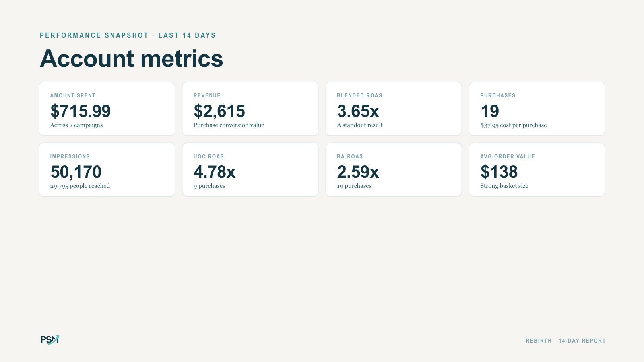The image size is (644, 362).
Task: Click the Rebirth 14-Day Report footer text
Action: (x=566, y=341)
